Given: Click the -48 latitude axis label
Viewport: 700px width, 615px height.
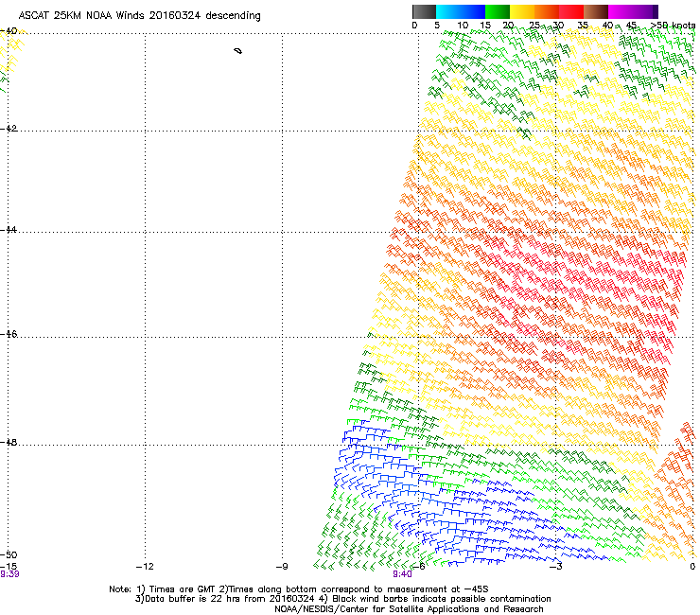Looking at the screenshot, I should tap(9, 442).
